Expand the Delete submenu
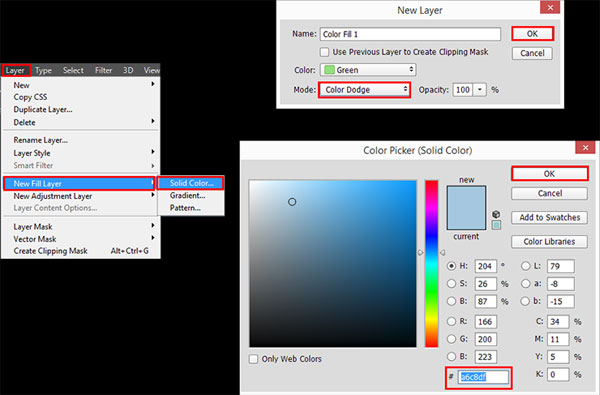The width and height of the screenshot is (600, 395). pyautogui.click(x=153, y=121)
